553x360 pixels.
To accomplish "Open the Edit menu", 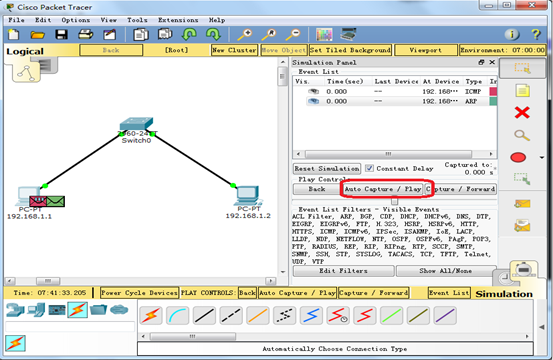I will (43, 20).
